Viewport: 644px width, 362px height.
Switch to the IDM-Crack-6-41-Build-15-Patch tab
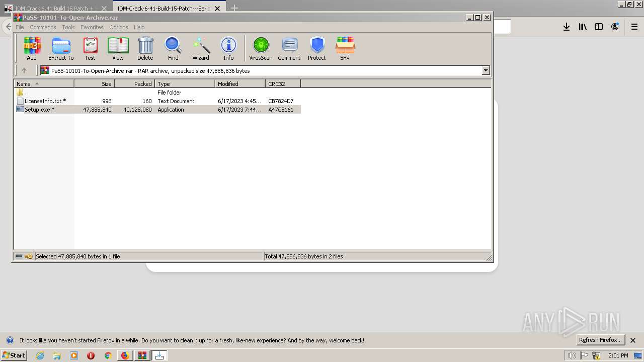[x=164, y=9]
